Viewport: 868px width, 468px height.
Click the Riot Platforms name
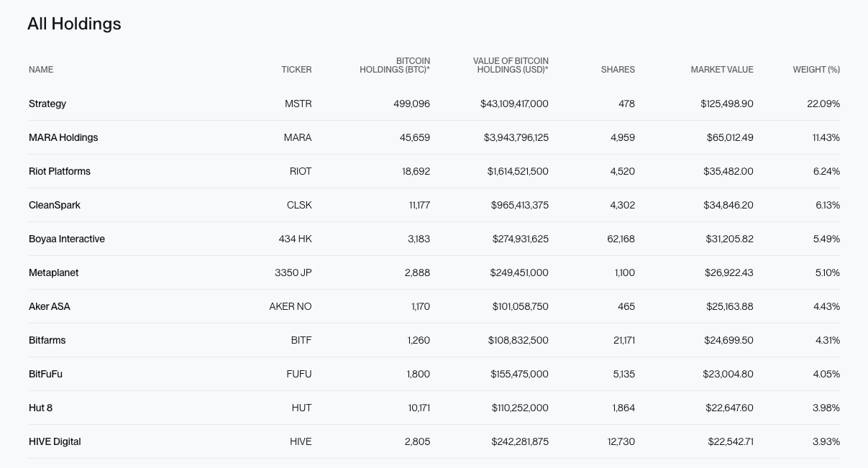(60, 171)
